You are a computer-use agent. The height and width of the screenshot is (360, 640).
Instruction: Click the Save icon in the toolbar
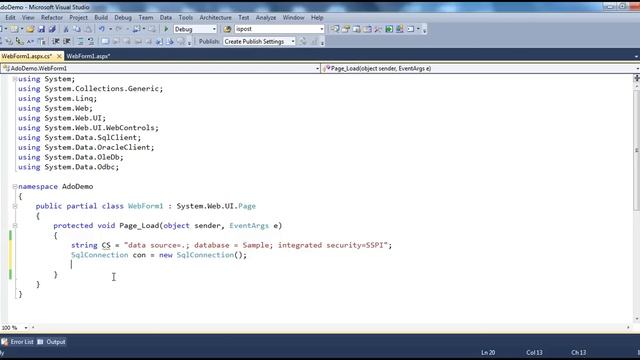41,29
